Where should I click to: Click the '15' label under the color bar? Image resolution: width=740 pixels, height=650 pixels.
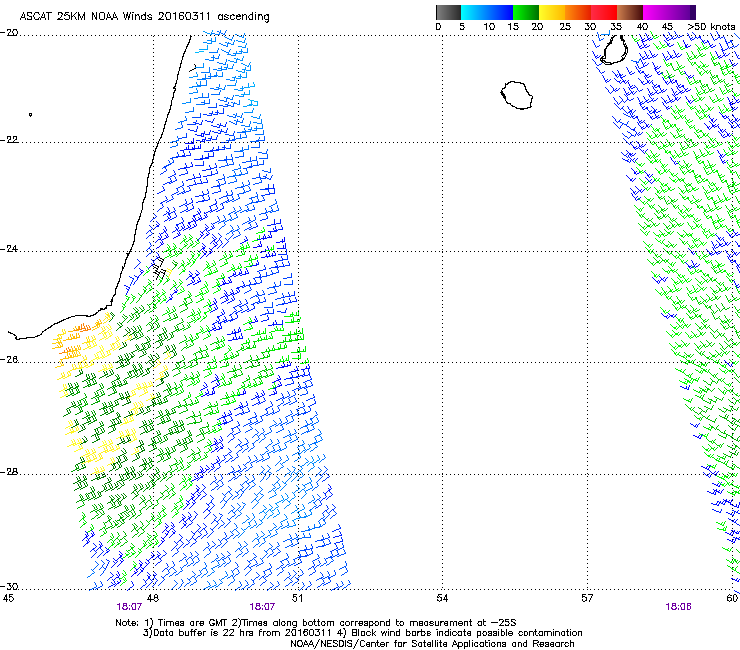513,27
